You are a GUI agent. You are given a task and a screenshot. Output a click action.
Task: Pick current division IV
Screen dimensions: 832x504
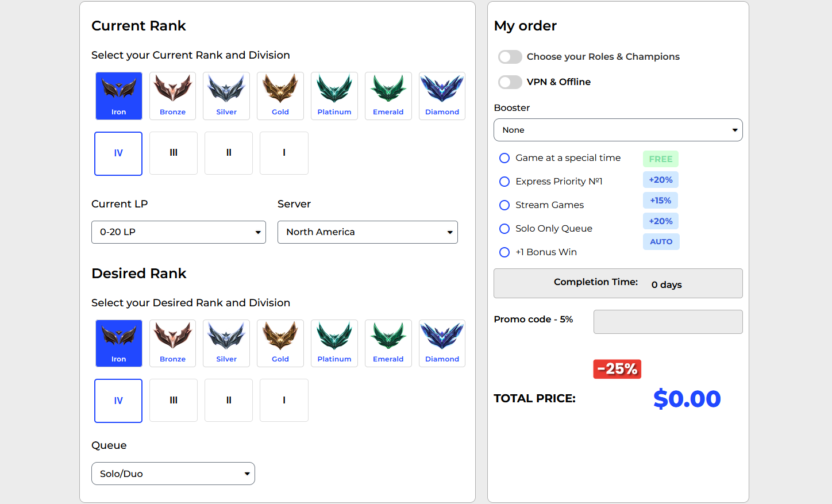coord(118,153)
